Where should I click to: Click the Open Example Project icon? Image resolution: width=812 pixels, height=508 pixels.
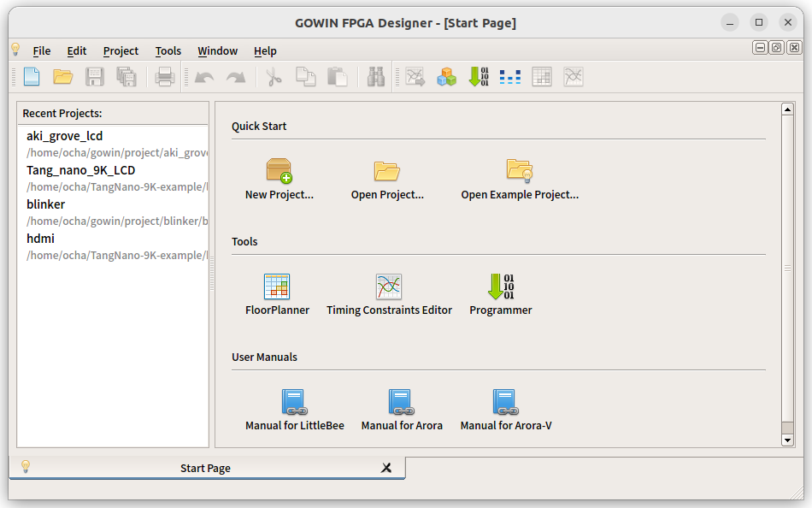(x=520, y=171)
